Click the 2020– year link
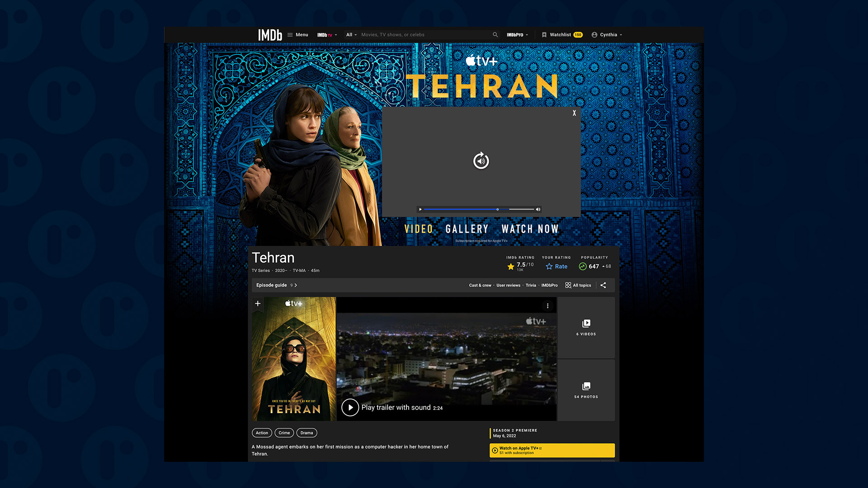Screen dimensions: 868x488 [281, 271]
